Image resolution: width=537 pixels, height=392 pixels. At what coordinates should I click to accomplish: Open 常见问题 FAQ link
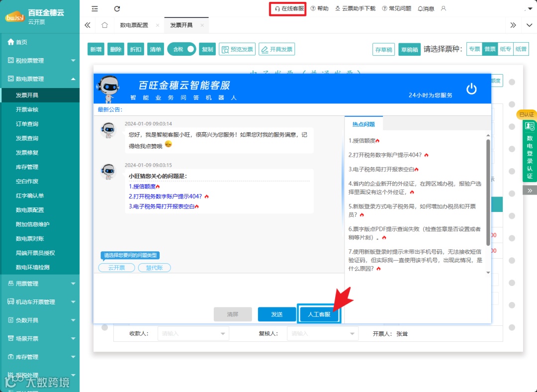coord(397,8)
